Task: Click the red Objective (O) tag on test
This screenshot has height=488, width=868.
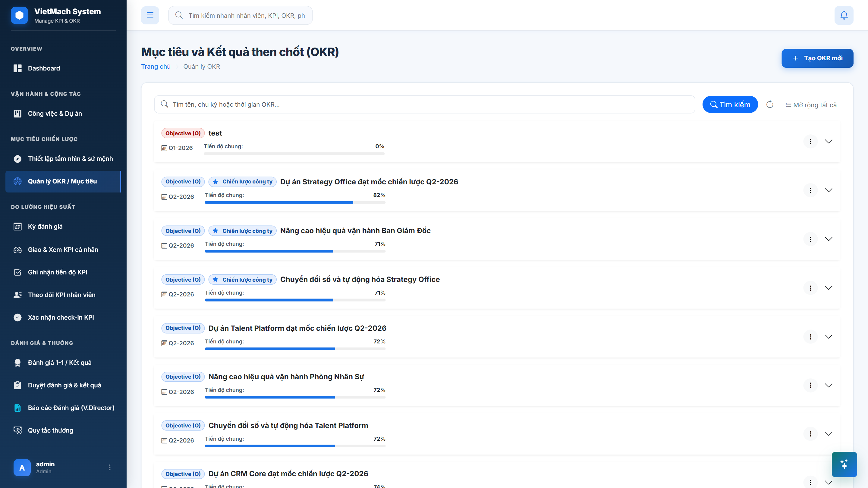Action: [183, 133]
